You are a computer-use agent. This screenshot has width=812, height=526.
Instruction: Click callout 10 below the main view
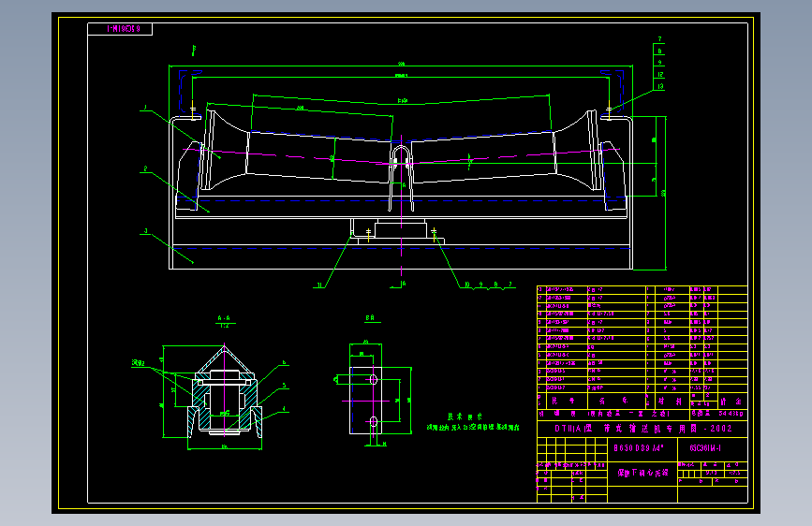coord(466,285)
